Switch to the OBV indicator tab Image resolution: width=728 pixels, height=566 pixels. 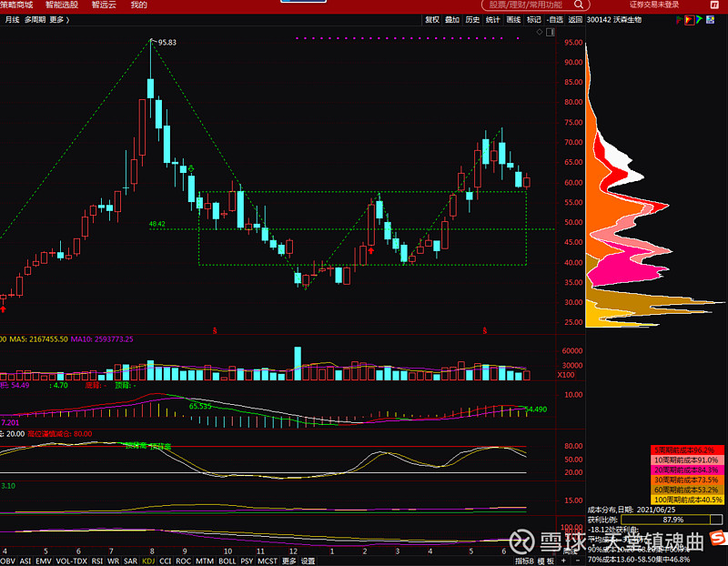click(8, 561)
